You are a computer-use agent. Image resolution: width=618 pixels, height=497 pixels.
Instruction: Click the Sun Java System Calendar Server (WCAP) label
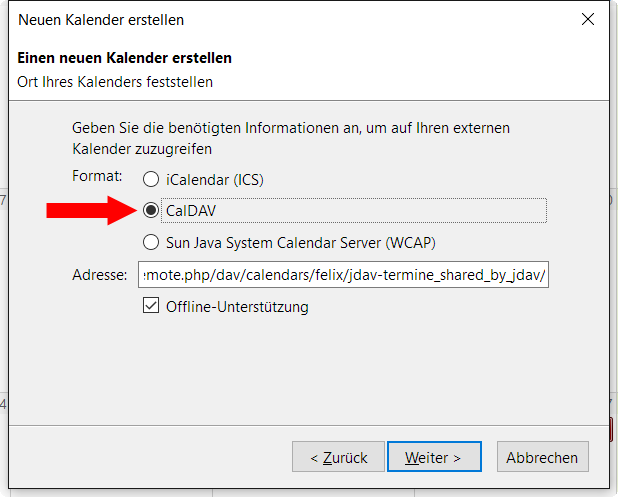[301, 243]
